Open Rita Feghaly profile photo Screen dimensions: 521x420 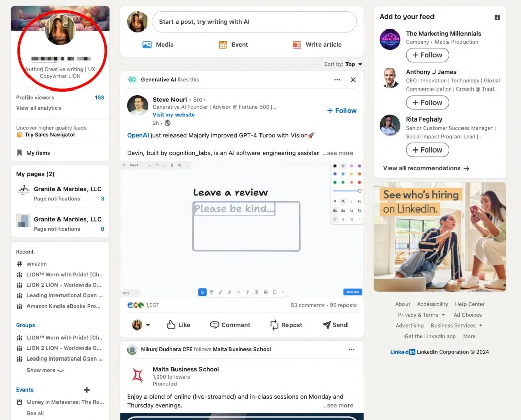click(390, 125)
